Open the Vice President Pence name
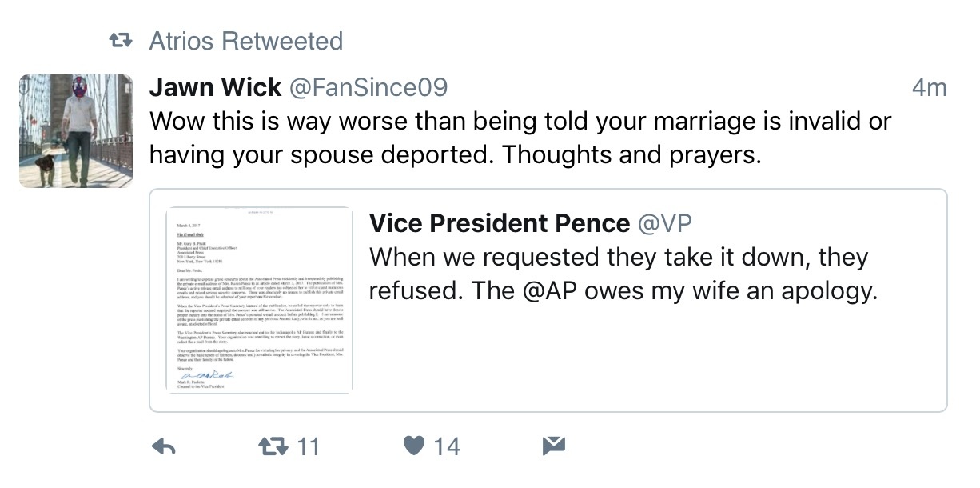This screenshot has width=980, height=488. [x=499, y=224]
